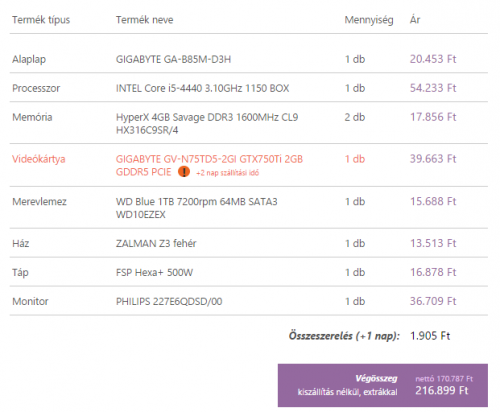Screen dimensions: 500x412
Task: Click the Termék neve column header
Action: pyautogui.click(x=144, y=20)
